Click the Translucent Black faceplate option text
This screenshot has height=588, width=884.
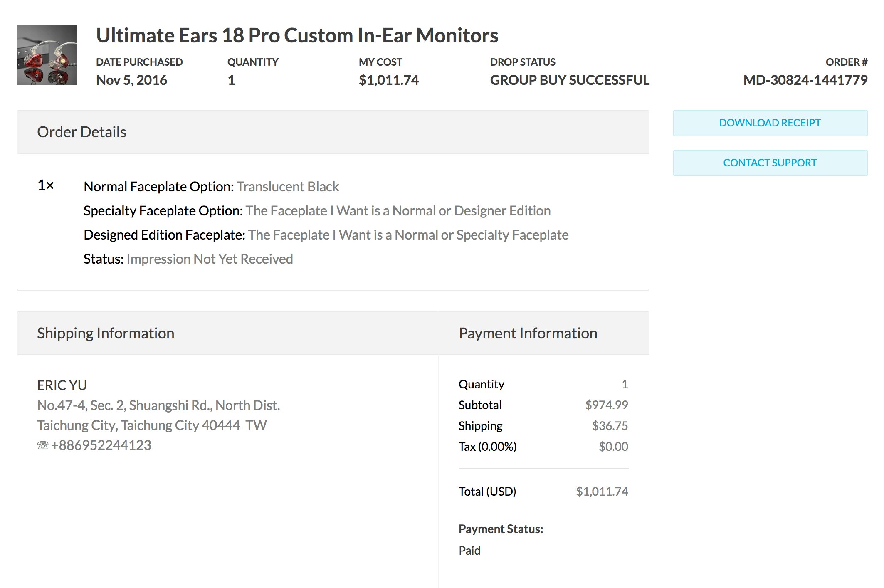288,187
